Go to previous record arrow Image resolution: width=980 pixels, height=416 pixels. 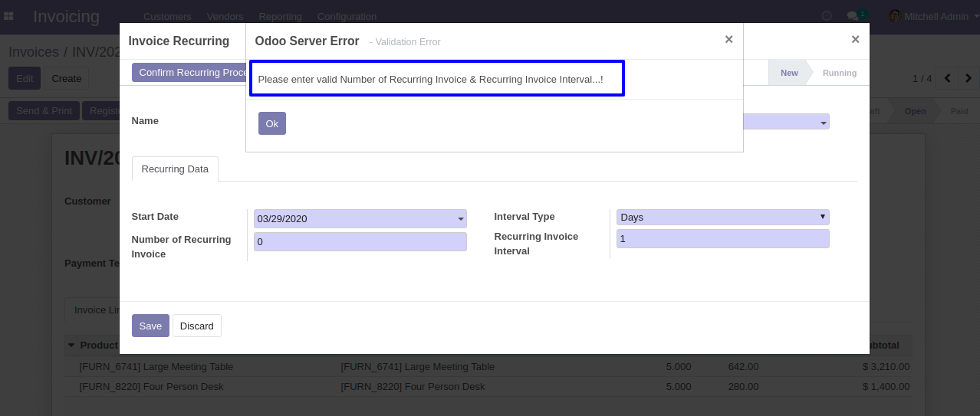[x=948, y=78]
